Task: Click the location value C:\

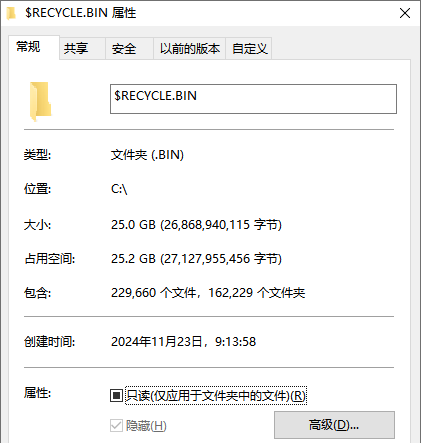Action: click(119, 189)
